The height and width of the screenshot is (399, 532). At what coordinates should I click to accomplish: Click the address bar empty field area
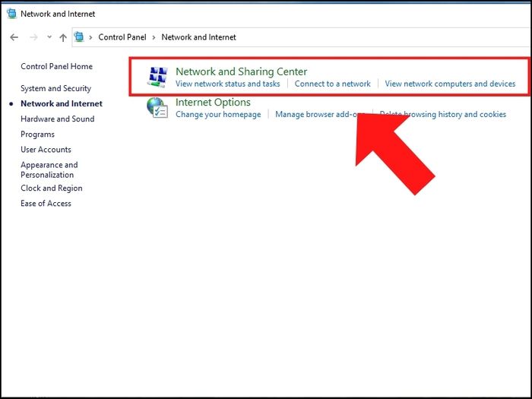click(x=383, y=37)
